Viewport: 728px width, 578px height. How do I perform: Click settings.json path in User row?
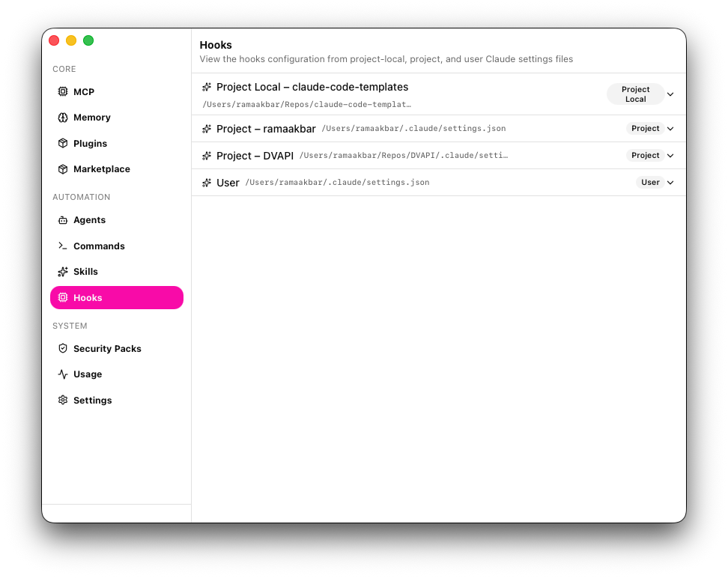coord(337,183)
